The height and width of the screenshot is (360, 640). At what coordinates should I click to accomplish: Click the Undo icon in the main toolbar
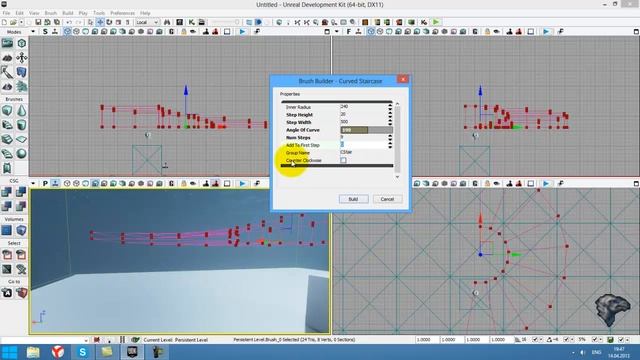coord(69,22)
